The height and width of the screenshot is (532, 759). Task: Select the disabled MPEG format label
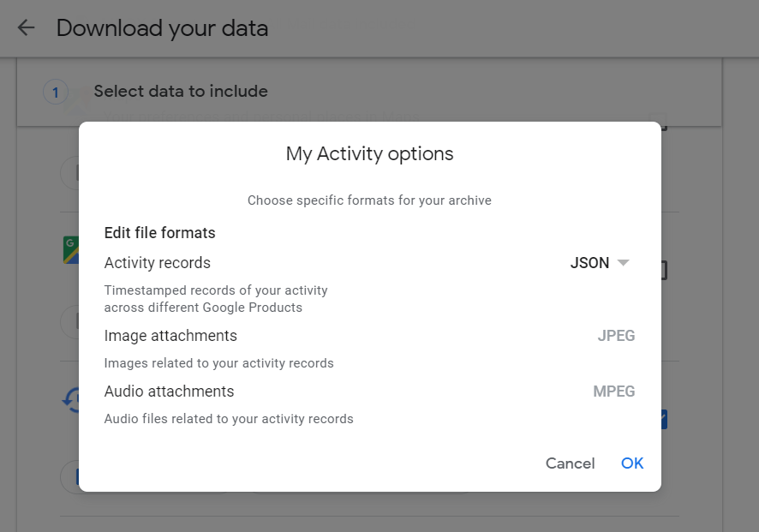click(x=614, y=392)
